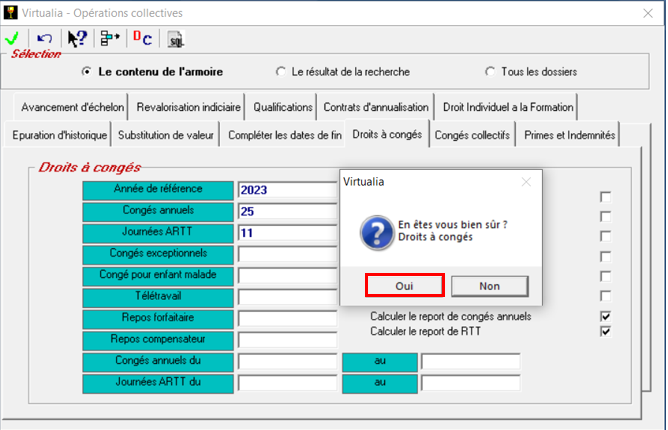
Task: Close the Virtualia confirmation dialog with X
Action: (x=526, y=182)
